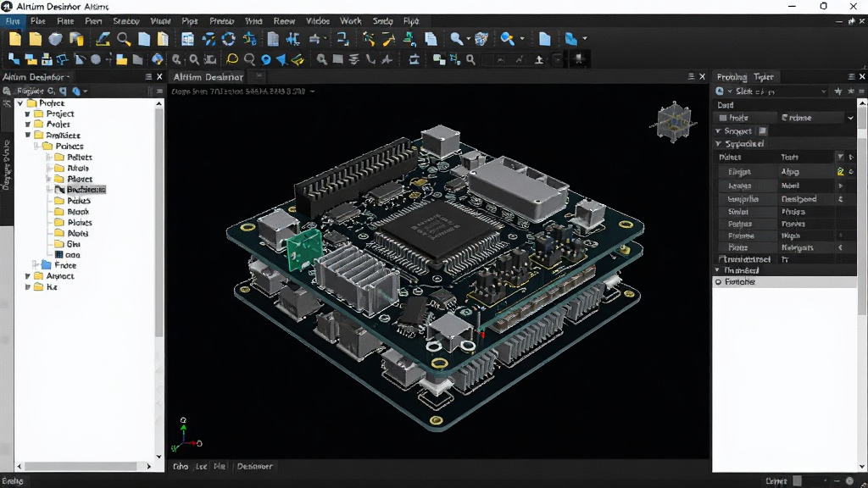Viewport: 868px width, 488px height.
Task: Close the center document panel with X
Action: click(702, 77)
